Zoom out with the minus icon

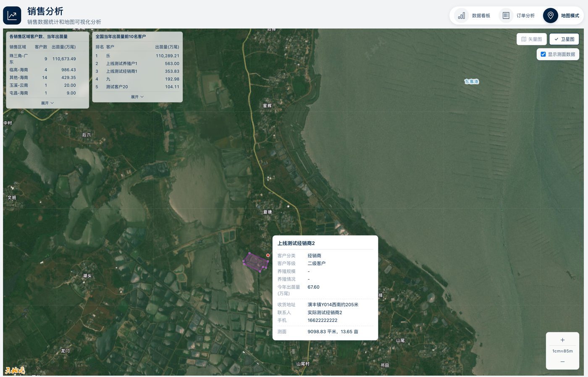(x=562, y=361)
